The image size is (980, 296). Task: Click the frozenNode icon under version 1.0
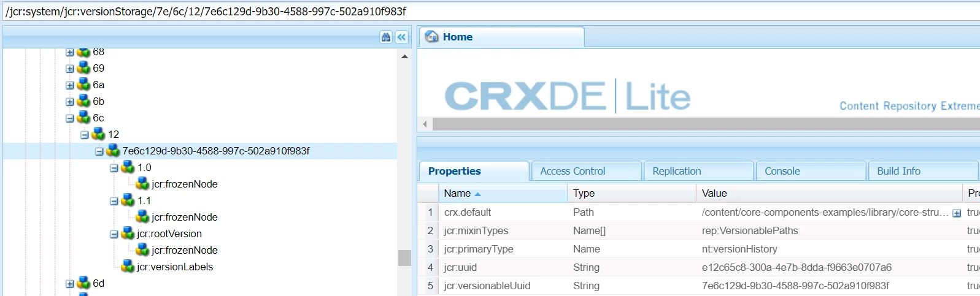click(142, 184)
